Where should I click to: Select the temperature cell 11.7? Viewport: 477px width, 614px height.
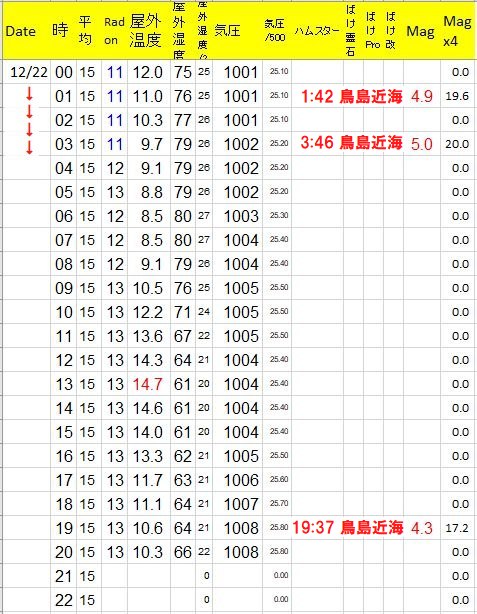[x=147, y=480]
